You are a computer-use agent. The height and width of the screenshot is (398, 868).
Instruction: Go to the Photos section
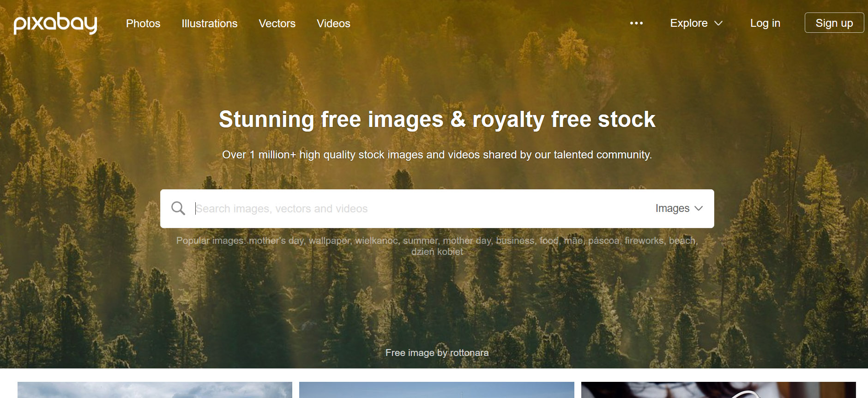(143, 24)
